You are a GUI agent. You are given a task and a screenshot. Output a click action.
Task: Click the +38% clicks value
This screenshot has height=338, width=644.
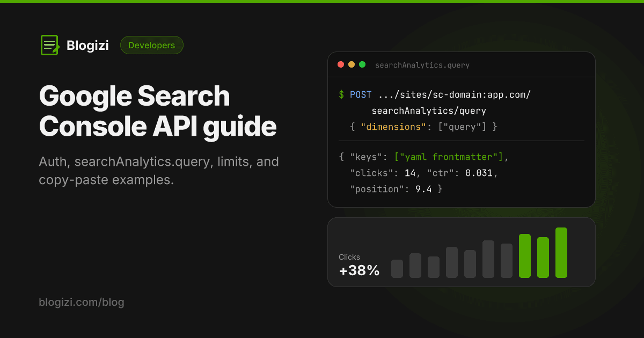pos(359,270)
